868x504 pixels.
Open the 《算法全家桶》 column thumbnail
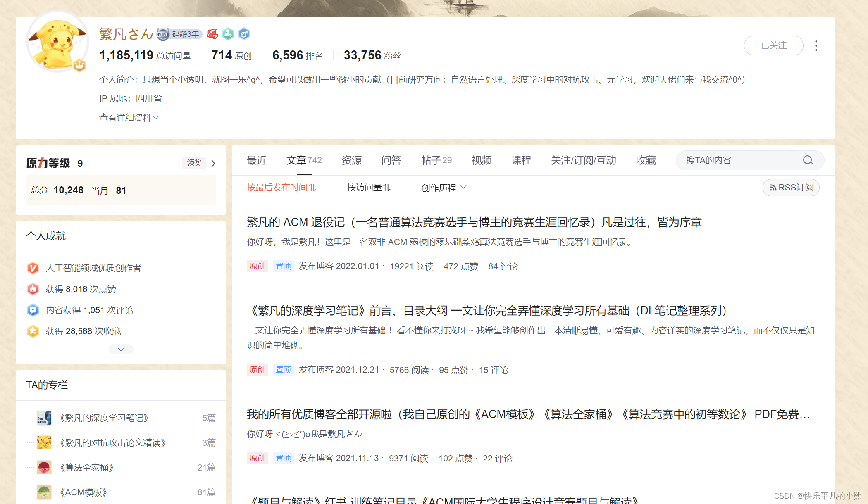click(44, 467)
